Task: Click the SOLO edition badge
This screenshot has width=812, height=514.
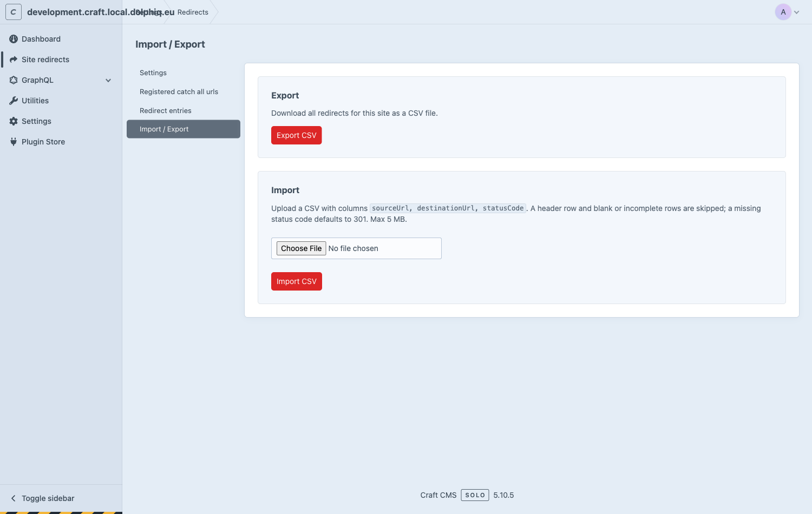Action: point(475,495)
